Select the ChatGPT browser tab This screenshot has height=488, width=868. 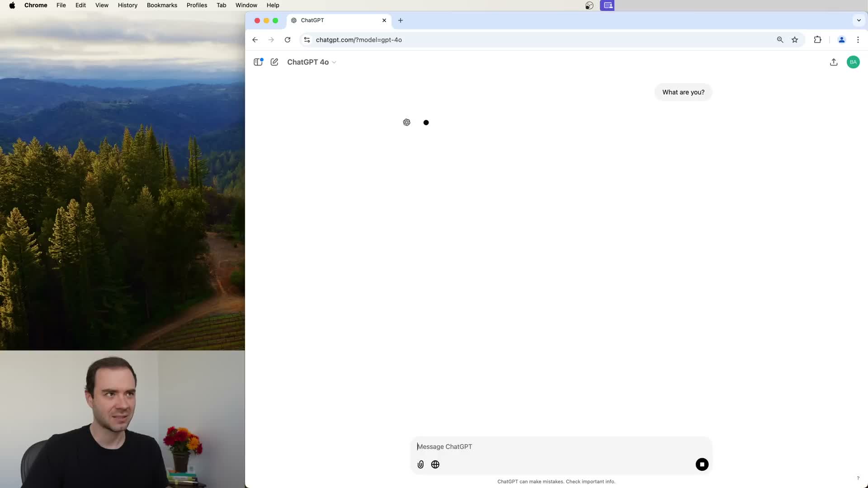335,20
